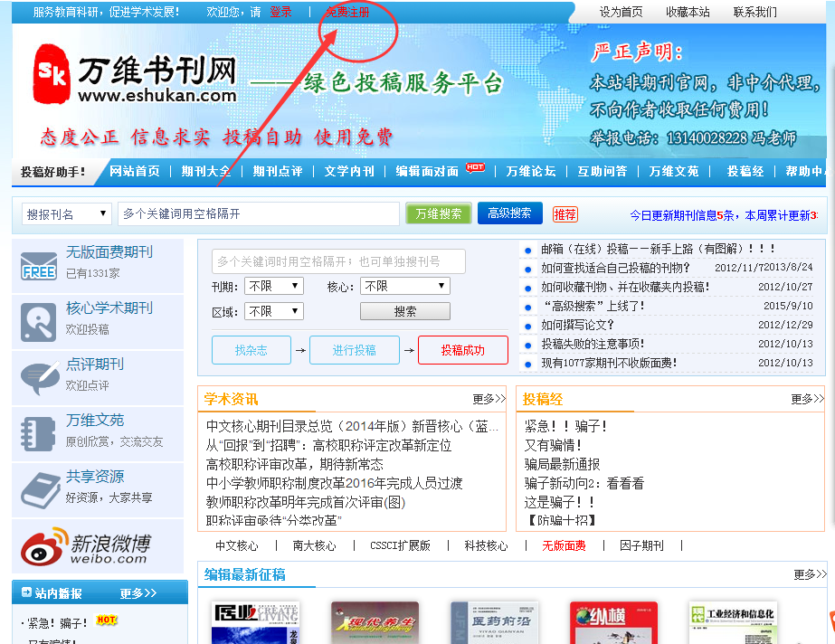Expand the 刊期 dropdown
Viewport: 835px width, 644px height.
tap(275, 286)
